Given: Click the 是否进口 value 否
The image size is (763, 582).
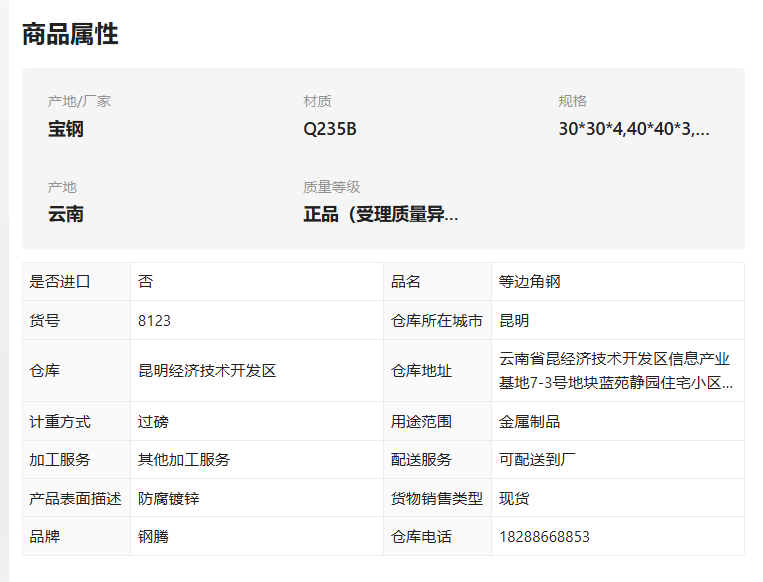Looking at the screenshot, I should point(145,282).
